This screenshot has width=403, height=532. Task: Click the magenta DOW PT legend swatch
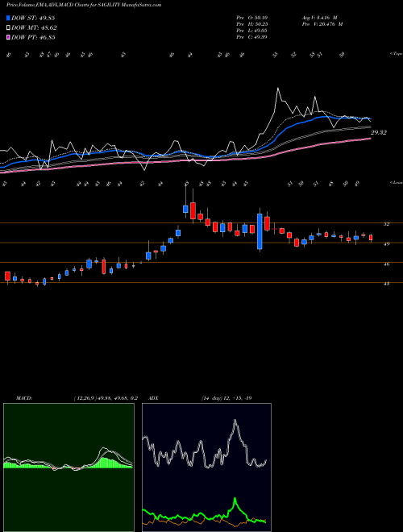pyautogui.click(x=9, y=37)
